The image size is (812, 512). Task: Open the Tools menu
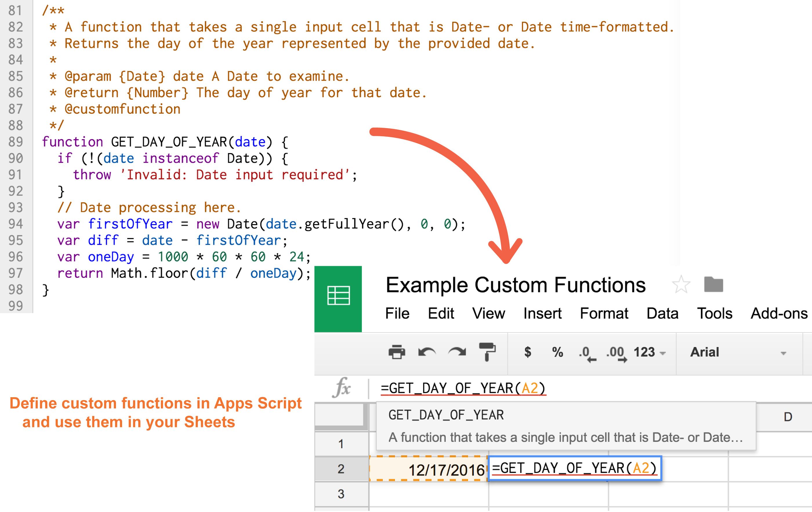(x=715, y=313)
